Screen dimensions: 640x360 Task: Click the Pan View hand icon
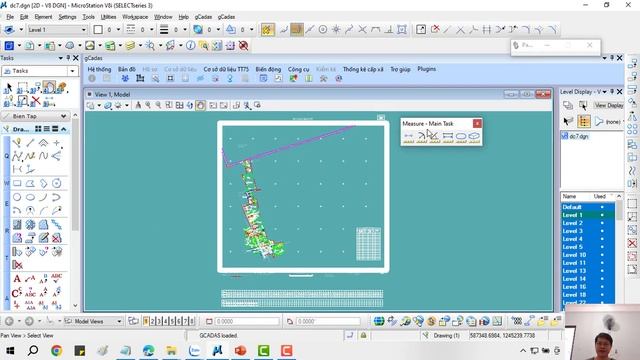pos(200,105)
